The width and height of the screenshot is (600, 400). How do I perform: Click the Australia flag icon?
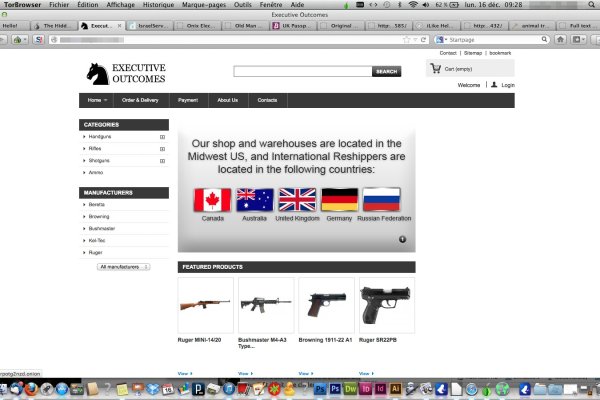(x=254, y=199)
